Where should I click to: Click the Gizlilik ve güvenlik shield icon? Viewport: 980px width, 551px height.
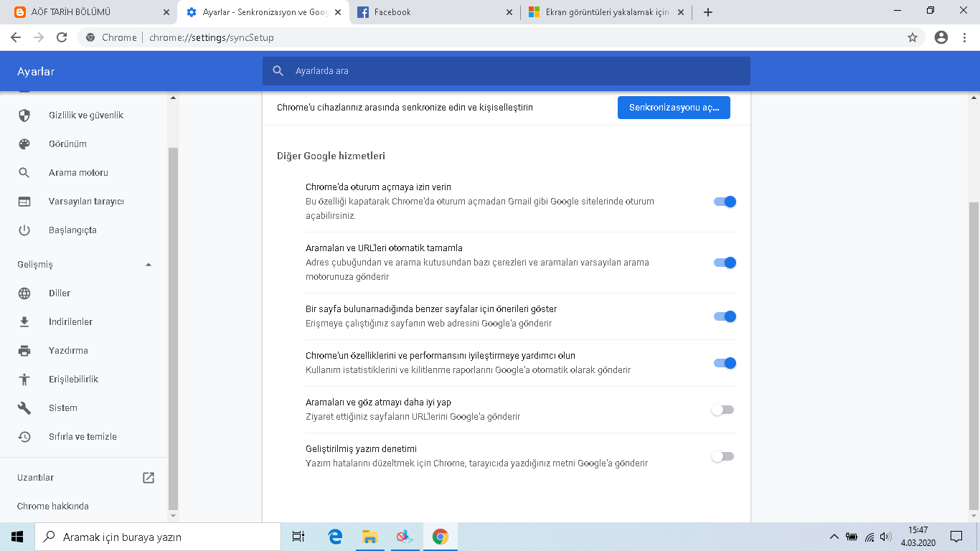24,116
